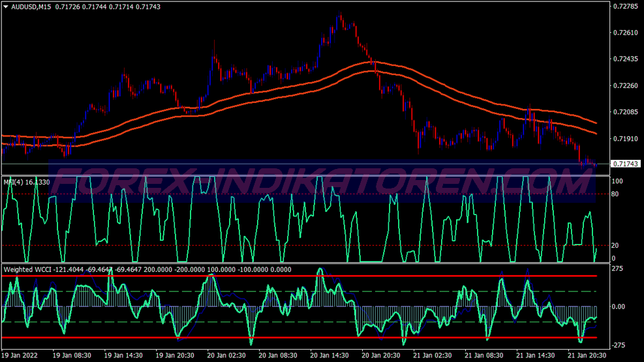Image resolution: width=644 pixels, height=362 pixels.
Task: Click the 19 Jan 08:30 time label
Action: [72, 355]
